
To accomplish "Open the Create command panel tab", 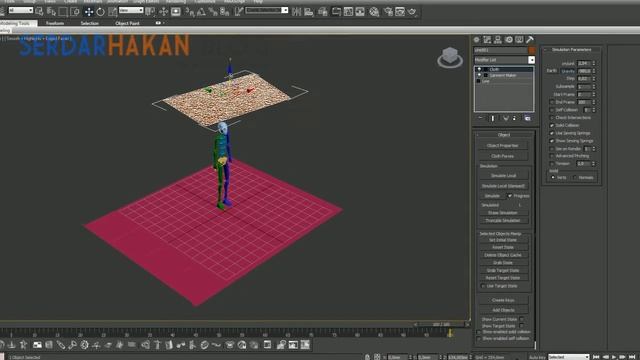I will (x=476, y=40).
